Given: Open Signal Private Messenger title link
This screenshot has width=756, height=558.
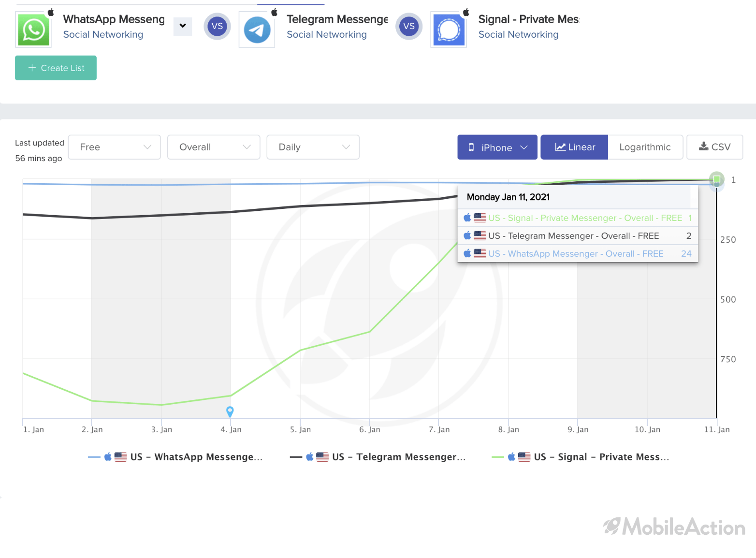Looking at the screenshot, I should click(529, 19).
